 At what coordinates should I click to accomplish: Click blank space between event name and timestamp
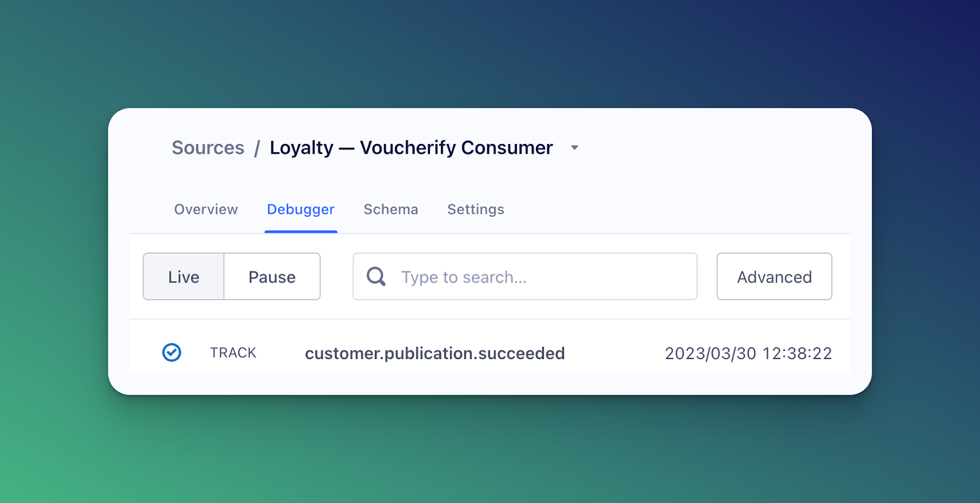pyautogui.click(x=616, y=354)
